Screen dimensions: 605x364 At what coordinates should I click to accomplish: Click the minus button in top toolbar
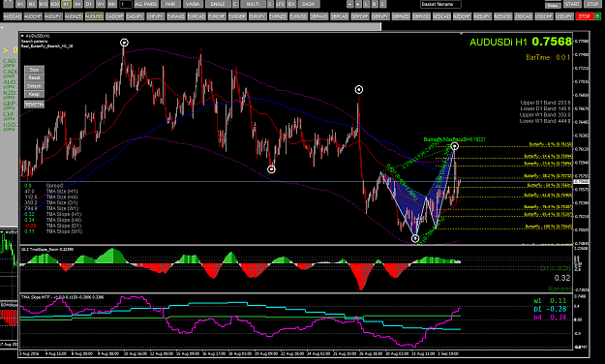(349, 4)
